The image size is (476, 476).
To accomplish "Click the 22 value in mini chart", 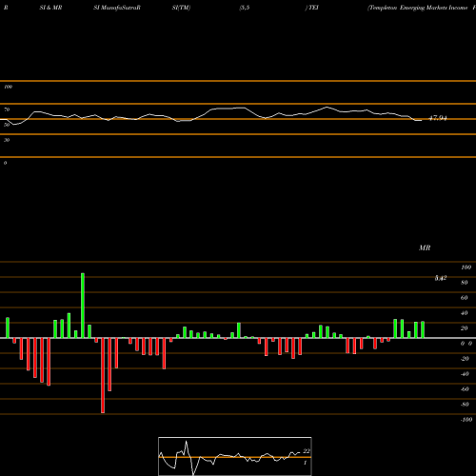I will point(307,451).
